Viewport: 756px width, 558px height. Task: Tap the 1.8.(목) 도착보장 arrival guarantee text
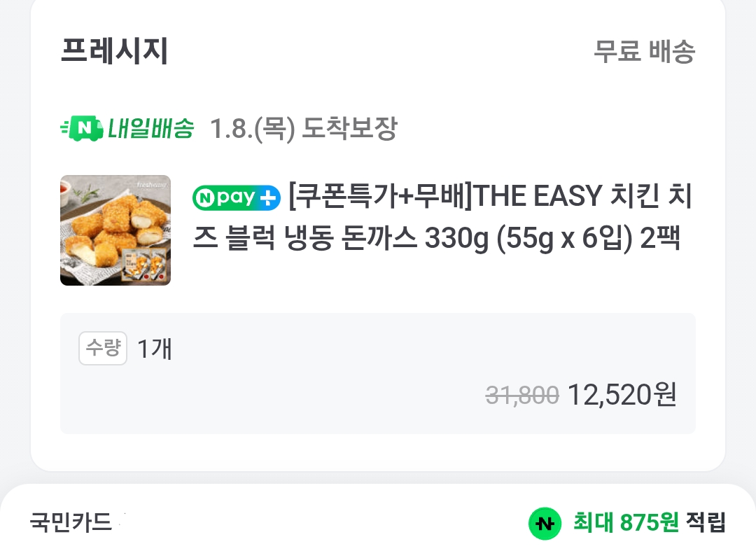303,129
